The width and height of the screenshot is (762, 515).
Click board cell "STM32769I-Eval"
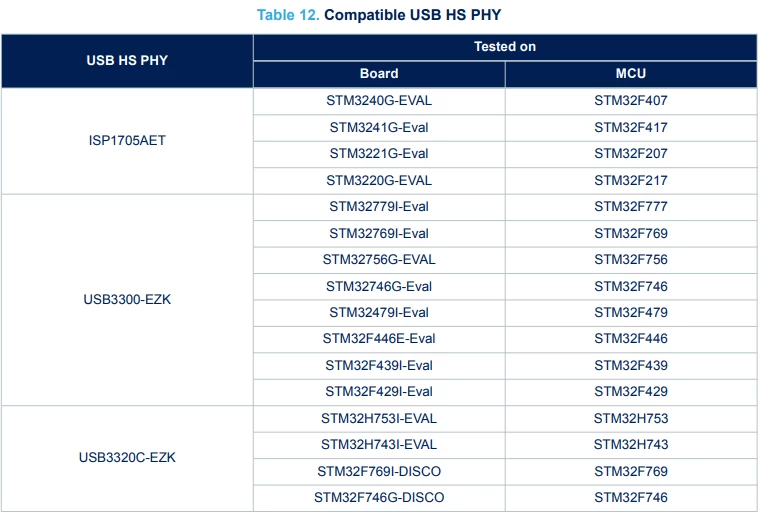[379, 234]
